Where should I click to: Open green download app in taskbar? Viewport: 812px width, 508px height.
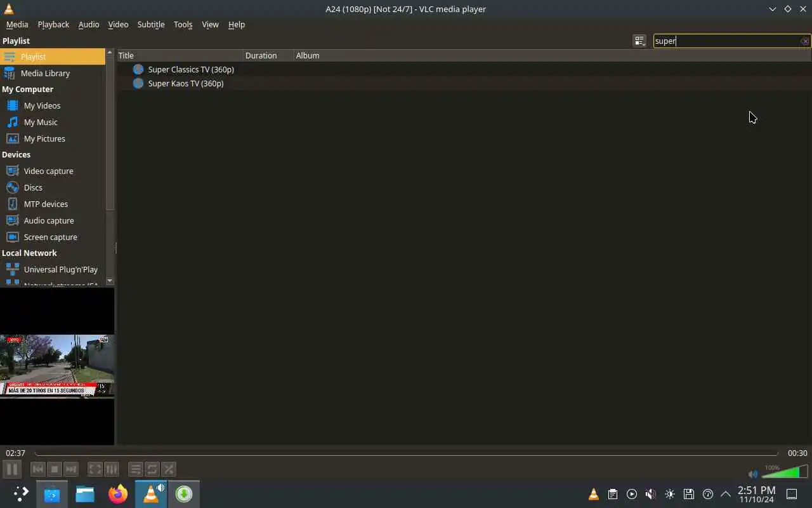[184, 493]
